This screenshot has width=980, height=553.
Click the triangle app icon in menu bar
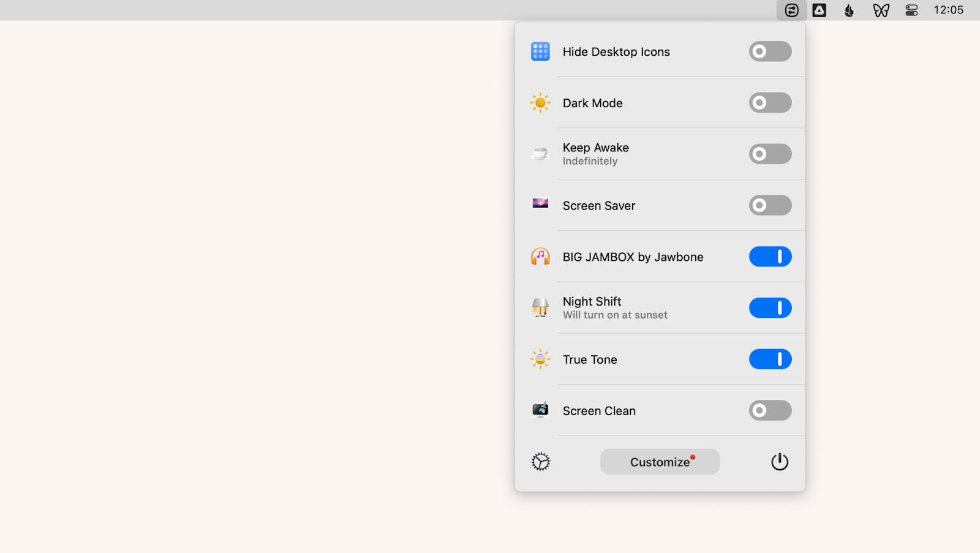820,10
